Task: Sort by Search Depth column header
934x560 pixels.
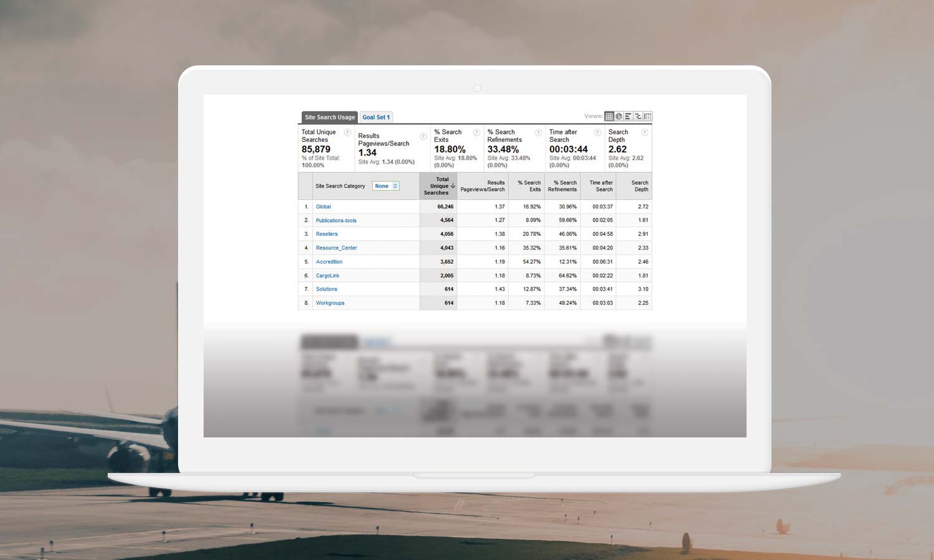Action: (639, 186)
